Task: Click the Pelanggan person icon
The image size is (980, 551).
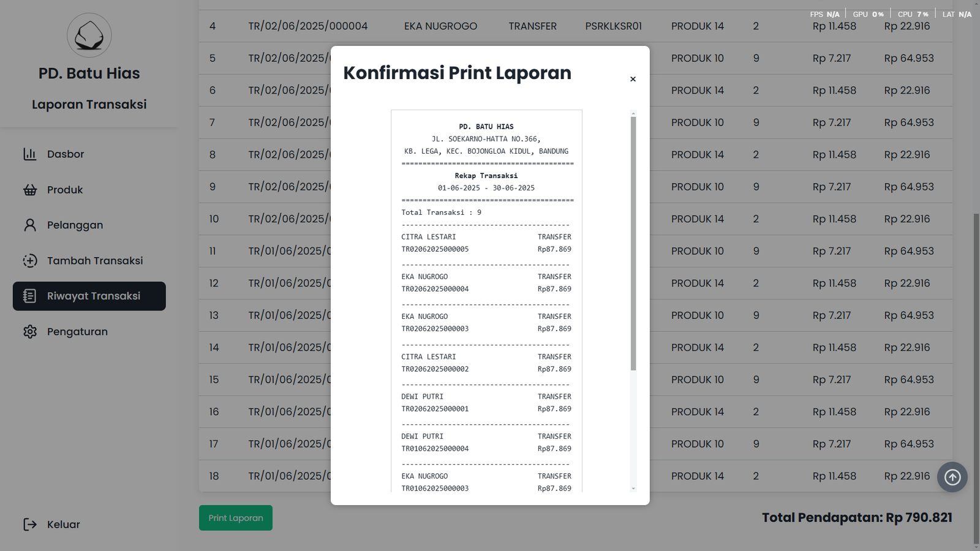Action: click(x=30, y=225)
